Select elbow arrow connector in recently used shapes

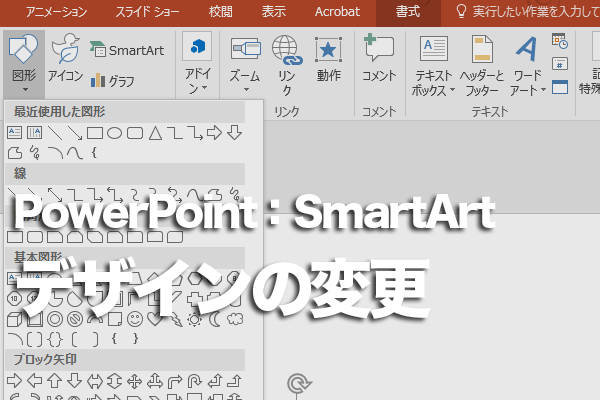click(195, 133)
